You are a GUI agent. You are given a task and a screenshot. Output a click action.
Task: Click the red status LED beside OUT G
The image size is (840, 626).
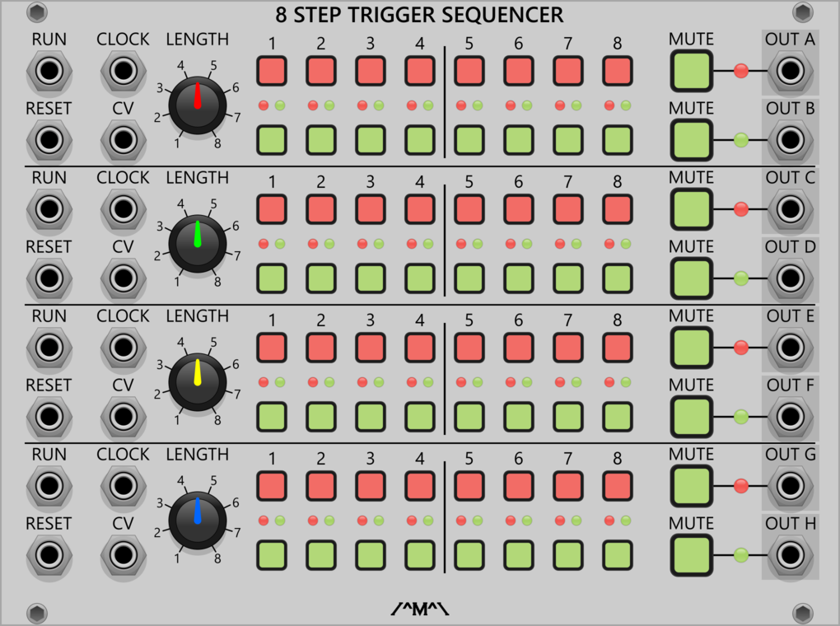click(741, 486)
